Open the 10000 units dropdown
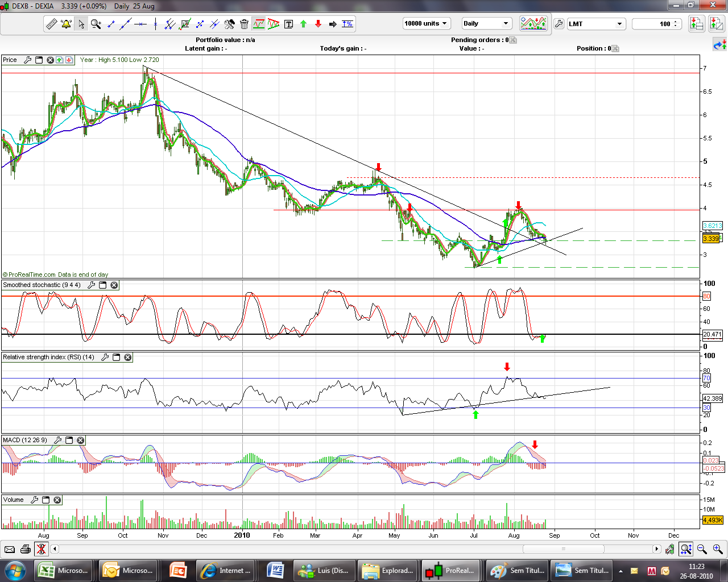 (x=427, y=23)
